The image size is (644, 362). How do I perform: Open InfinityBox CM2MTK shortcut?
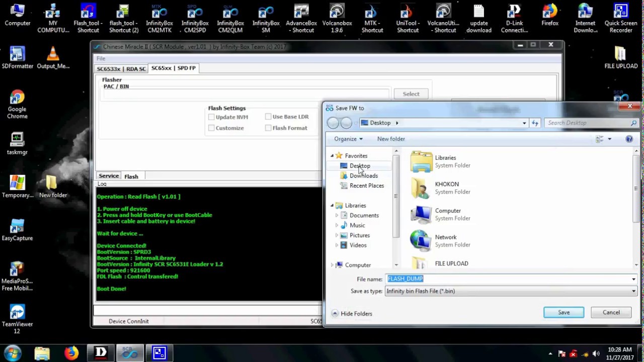(x=159, y=19)
